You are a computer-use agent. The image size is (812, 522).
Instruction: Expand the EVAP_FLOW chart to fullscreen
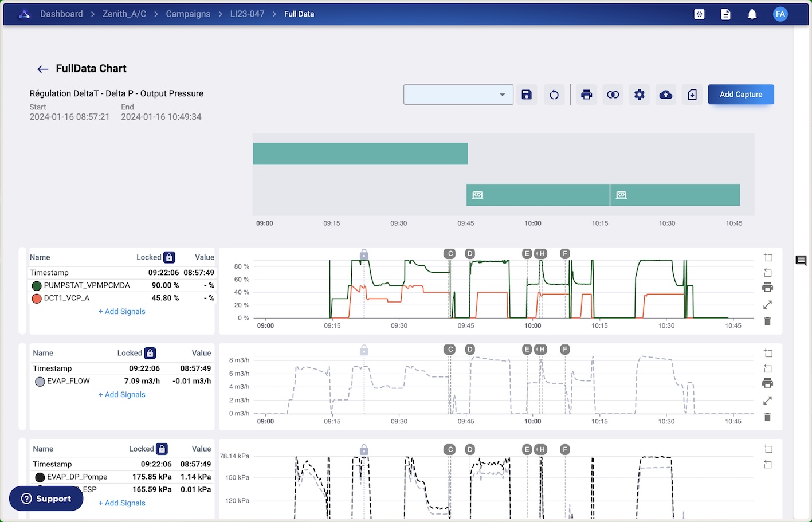click(x=768, y=401)
